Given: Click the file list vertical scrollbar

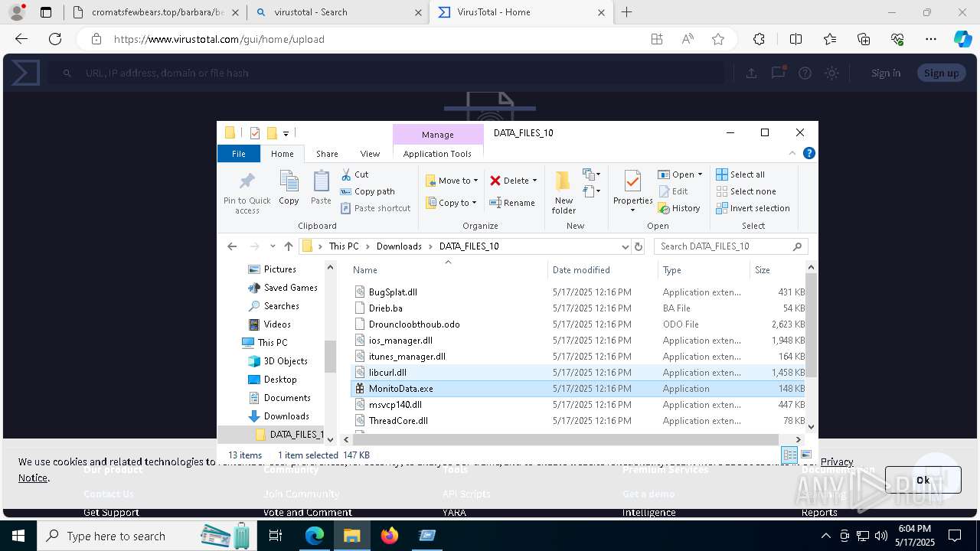Looking at the screenshot, I should click(x=812, y=324).
